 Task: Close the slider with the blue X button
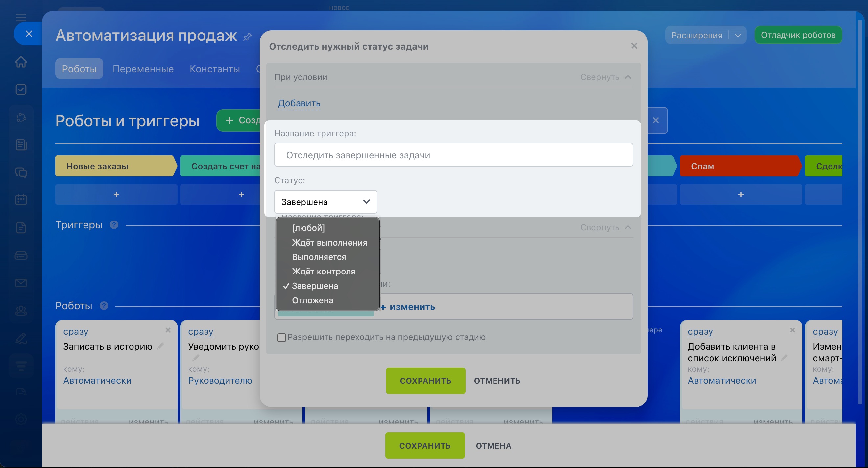29,34
